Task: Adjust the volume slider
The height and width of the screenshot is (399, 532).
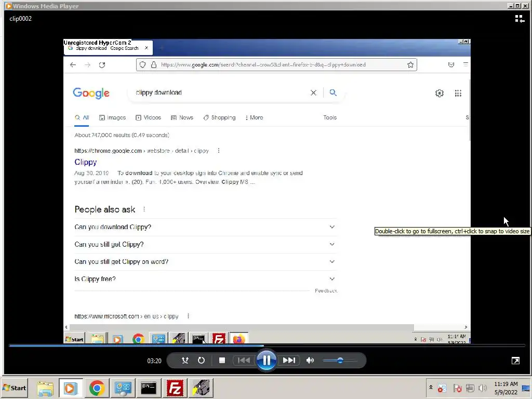Action: tap(340, 361)
